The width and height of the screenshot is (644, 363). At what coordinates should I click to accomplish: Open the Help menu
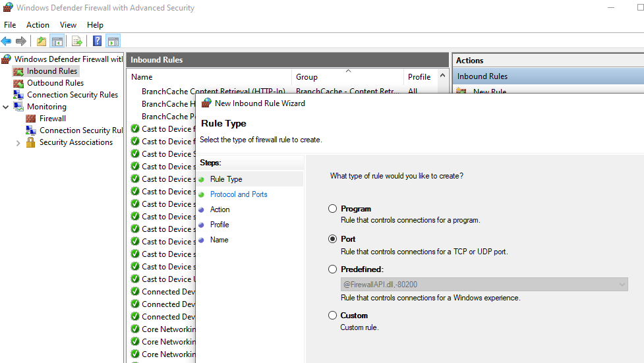click(x=96, y=25)
